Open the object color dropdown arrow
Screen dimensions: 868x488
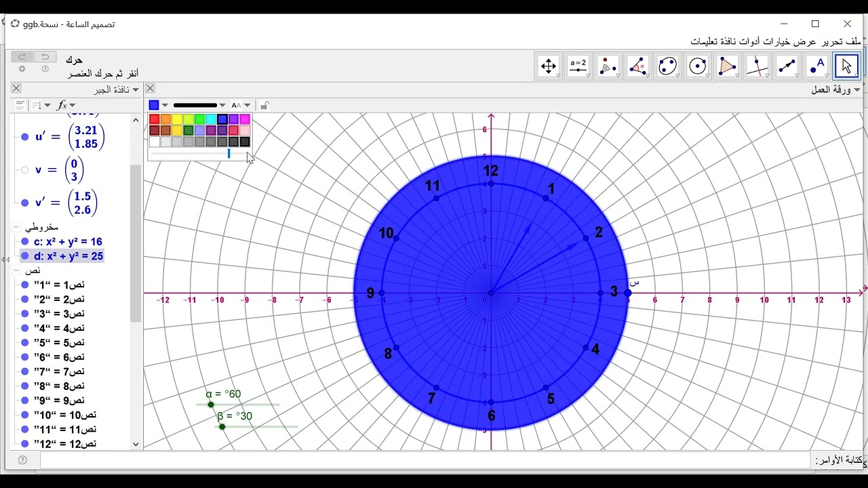pos(165,105)
